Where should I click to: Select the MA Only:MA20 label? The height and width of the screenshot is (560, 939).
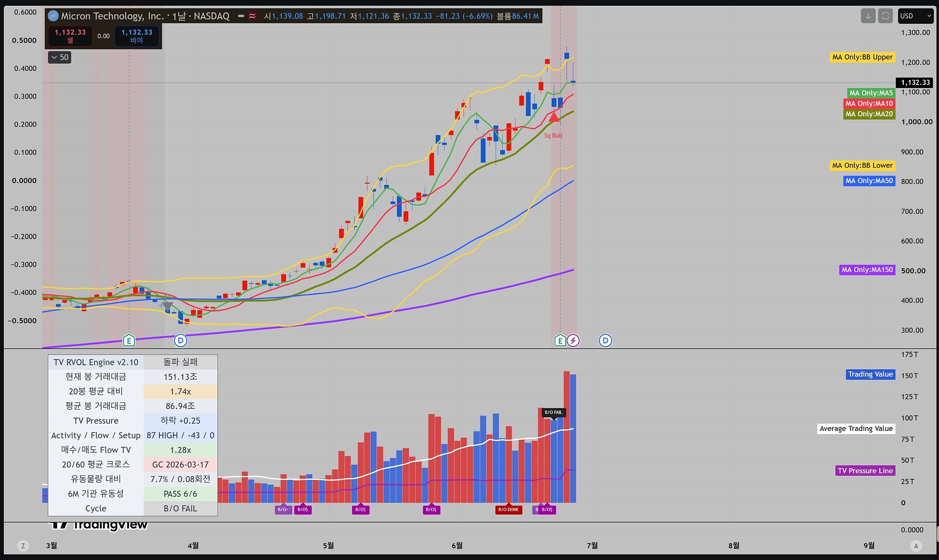pos(869,114)
